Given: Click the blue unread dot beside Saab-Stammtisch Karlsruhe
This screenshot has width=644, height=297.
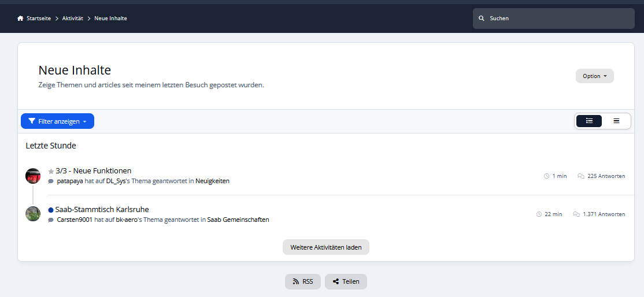Looking at the screenshot, I should click(51, 210).
